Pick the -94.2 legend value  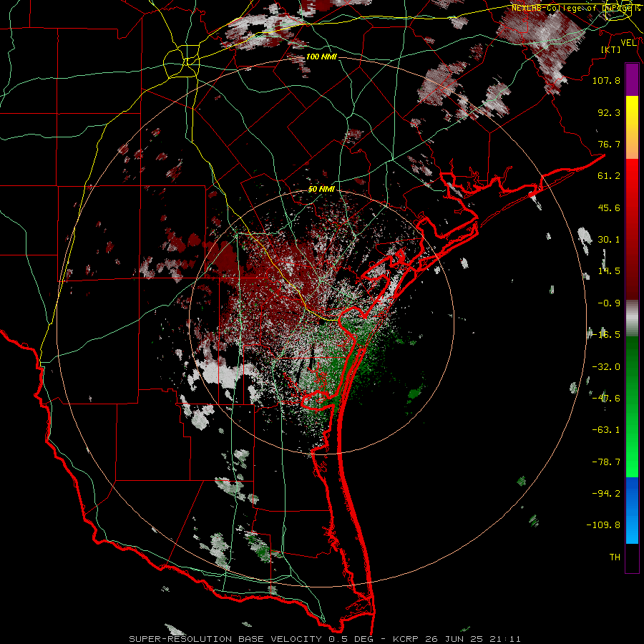(x=606, y=494)
